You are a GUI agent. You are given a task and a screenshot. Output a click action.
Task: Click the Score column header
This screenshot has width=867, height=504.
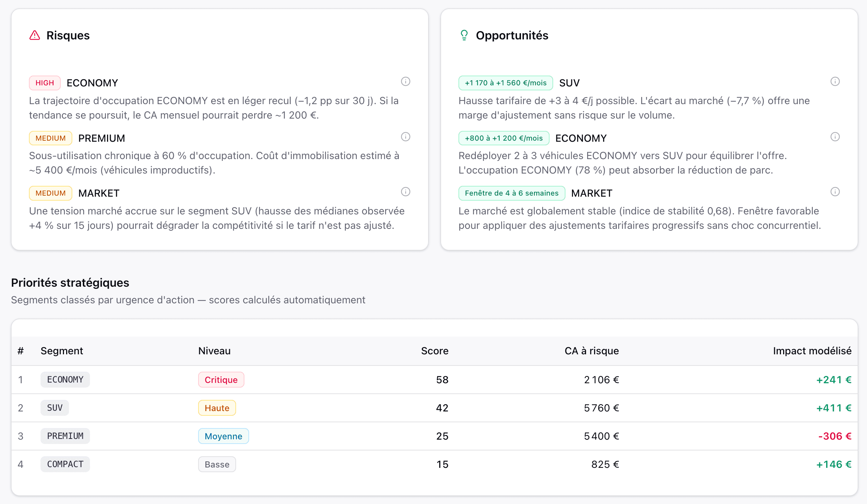click(x=434, y=351)
